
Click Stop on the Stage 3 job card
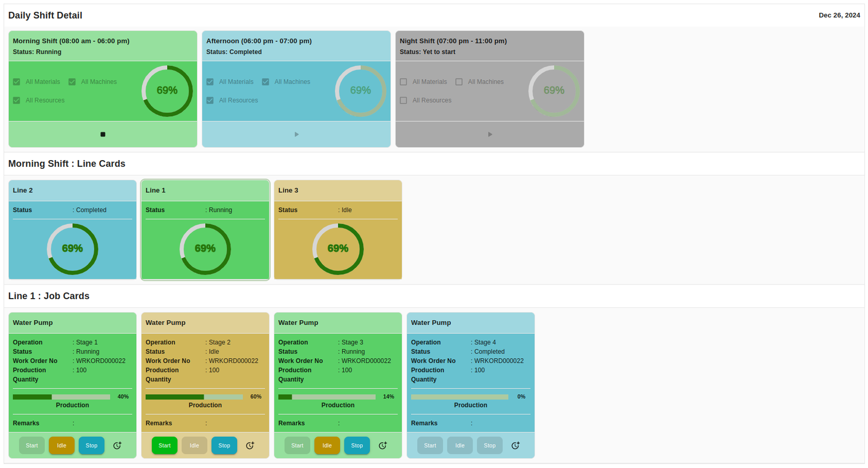(357, 446)
